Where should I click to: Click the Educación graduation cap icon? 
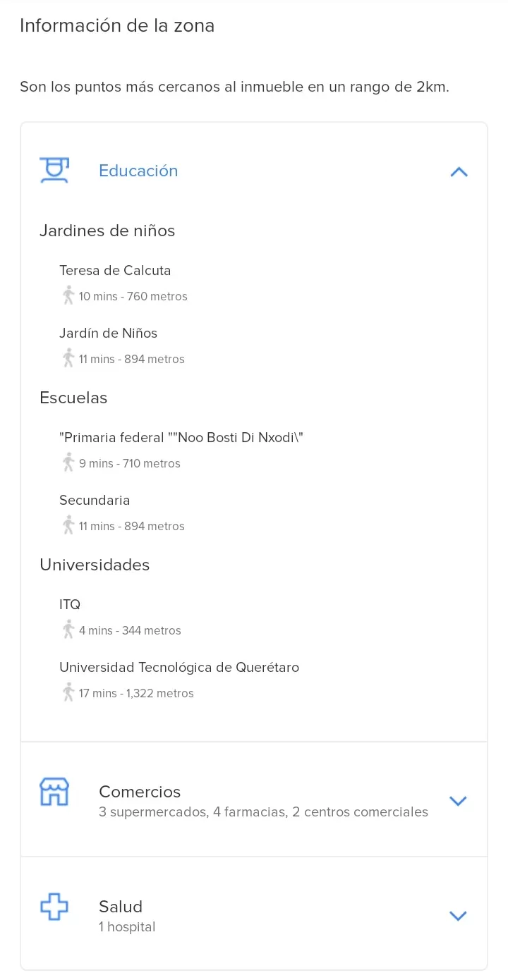(x=55, y=171)
